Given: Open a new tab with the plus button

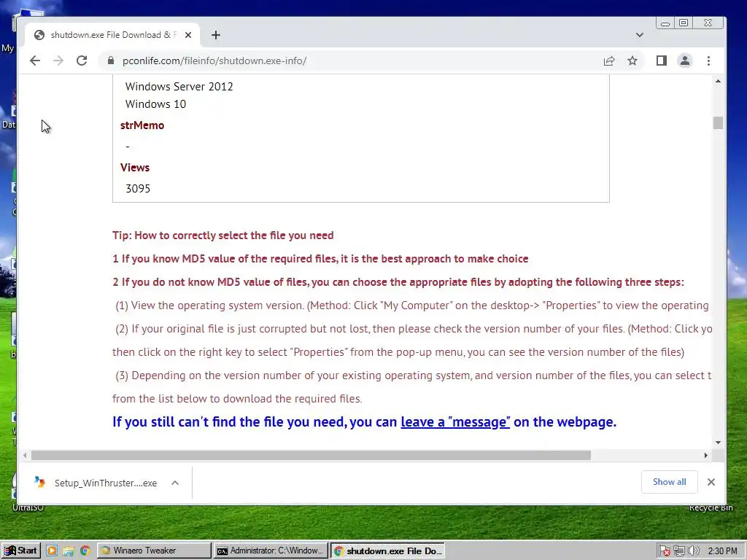Looking at the screenshot, I should click(216, 35).
